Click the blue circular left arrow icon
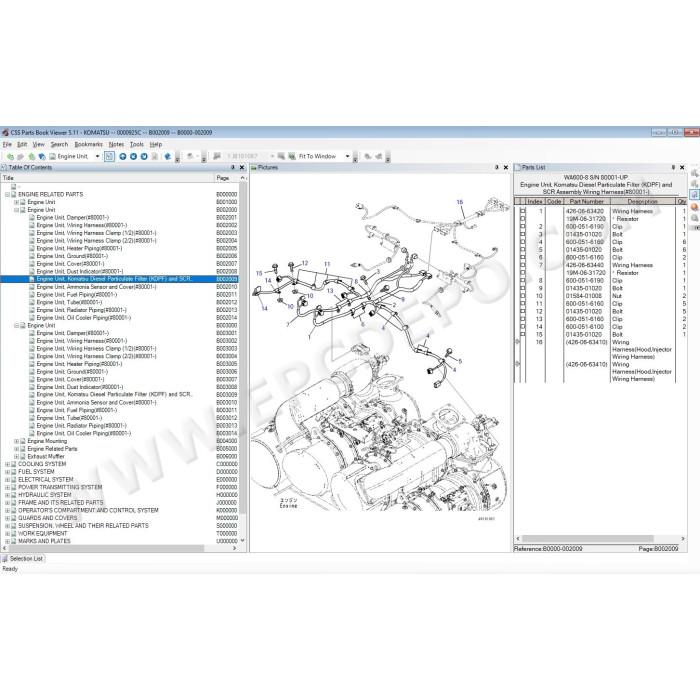 (x=133, y=157)
